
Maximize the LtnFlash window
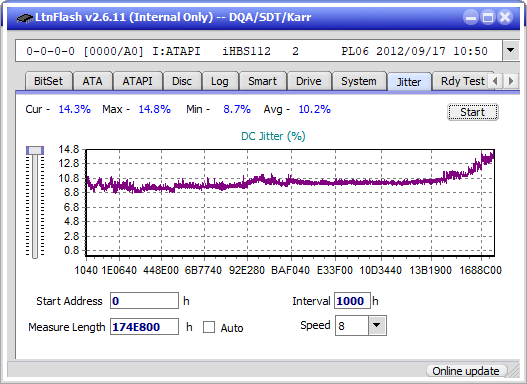click(488, 17)
